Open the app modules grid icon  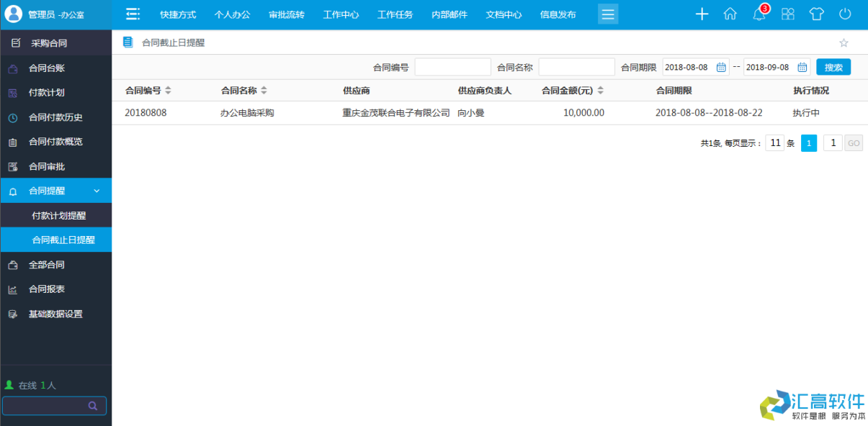(x=787, y=14)
